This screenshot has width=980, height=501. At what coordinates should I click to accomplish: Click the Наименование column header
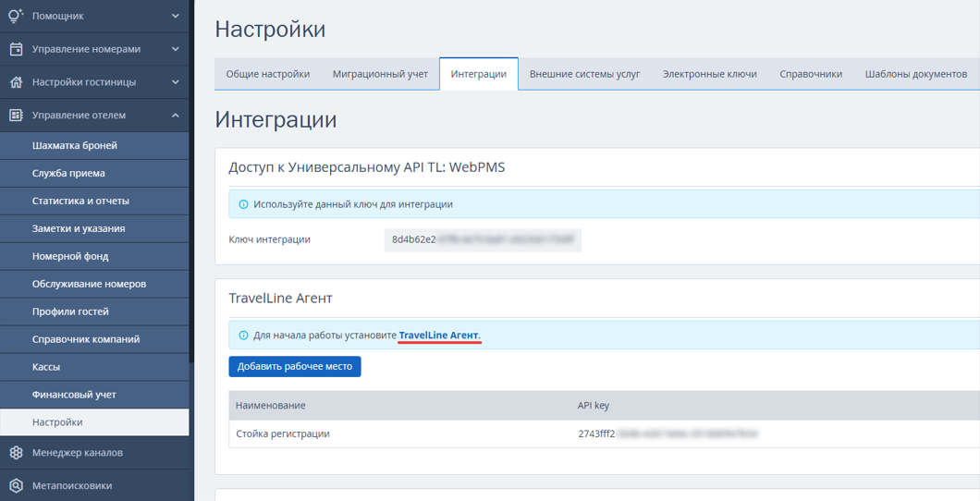click(x=271, y=406)
